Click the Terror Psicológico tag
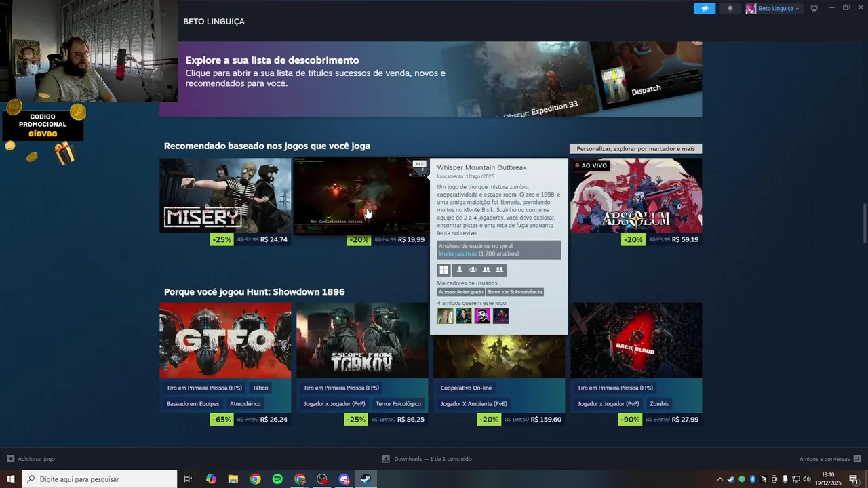 tap(398, 403)
